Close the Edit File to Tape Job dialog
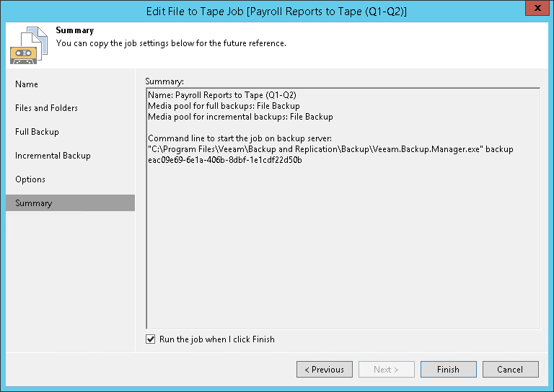This screenshot has height=392, width=554. point(534,9)
